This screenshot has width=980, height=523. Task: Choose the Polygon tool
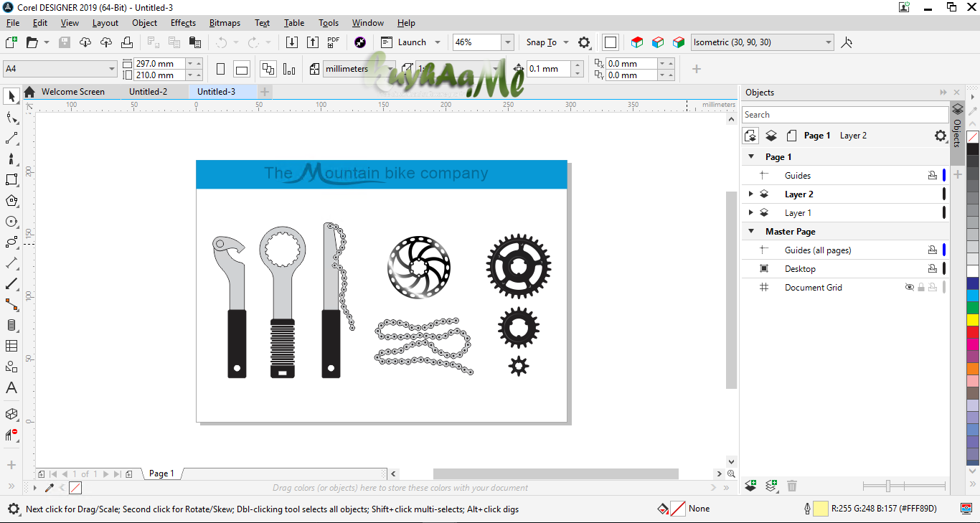[11, 200]
